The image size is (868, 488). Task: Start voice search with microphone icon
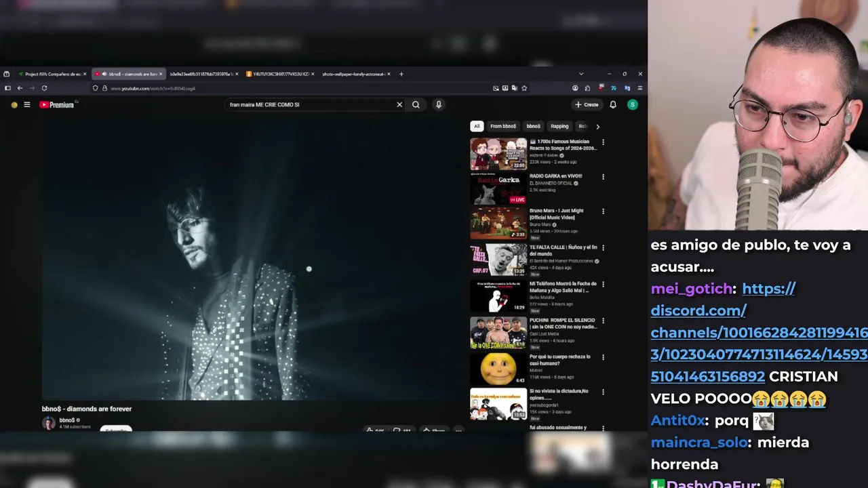(439, 104)
